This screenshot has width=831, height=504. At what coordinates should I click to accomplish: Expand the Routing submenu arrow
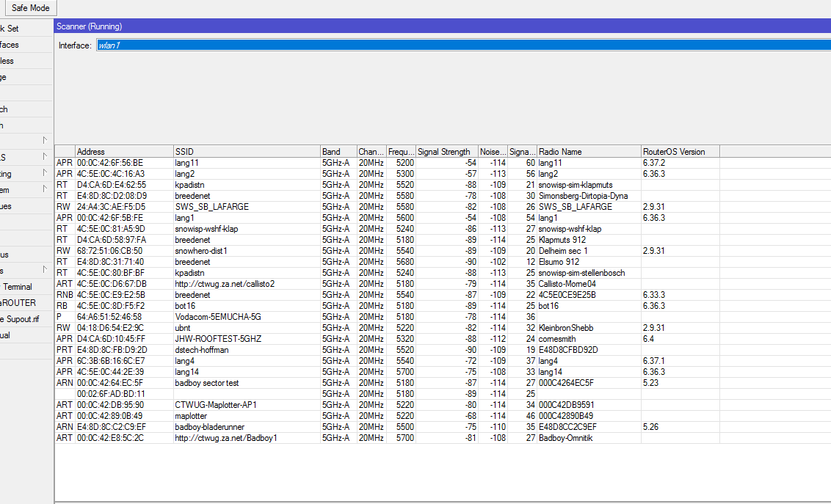pyautogui.click(x=44, y=174)
